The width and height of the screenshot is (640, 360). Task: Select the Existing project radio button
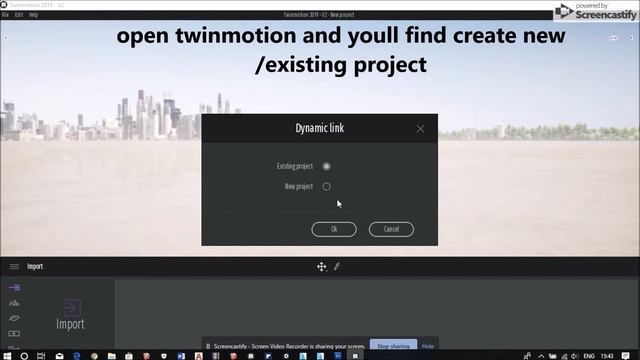327,166
